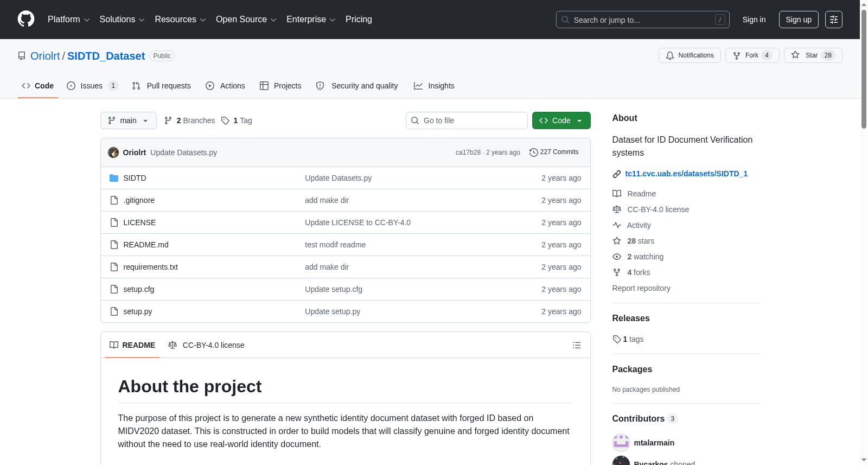The width and height of the screenshot is (868, 465).
Task: Click Report repository
Action: click(641, 288)
